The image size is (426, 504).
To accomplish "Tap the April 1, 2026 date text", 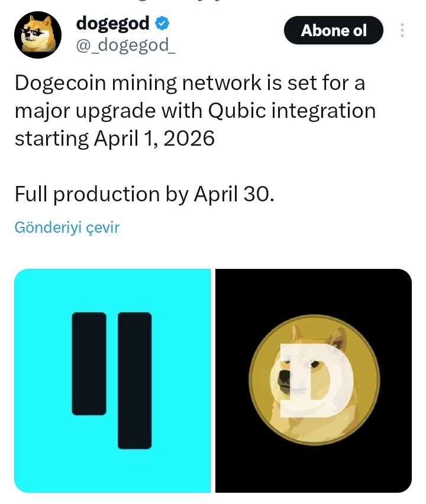I will [154, 139].
